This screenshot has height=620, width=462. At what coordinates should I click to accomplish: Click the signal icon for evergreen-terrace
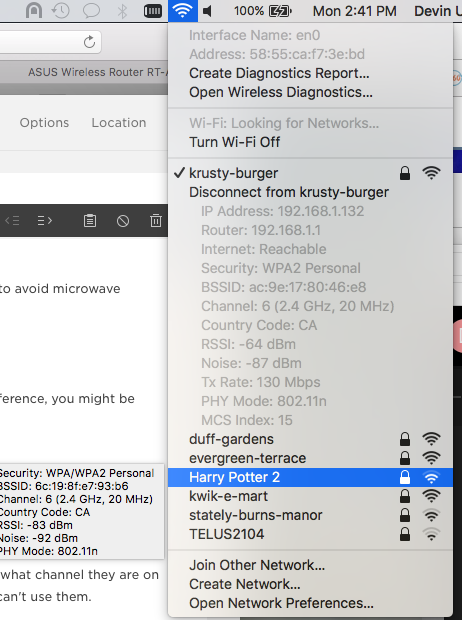[431, 458]
